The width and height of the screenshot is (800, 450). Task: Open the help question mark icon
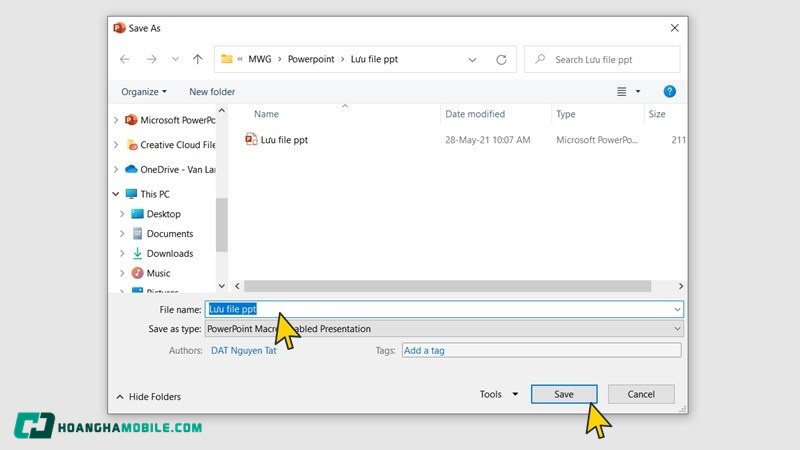tap(670, 92)
